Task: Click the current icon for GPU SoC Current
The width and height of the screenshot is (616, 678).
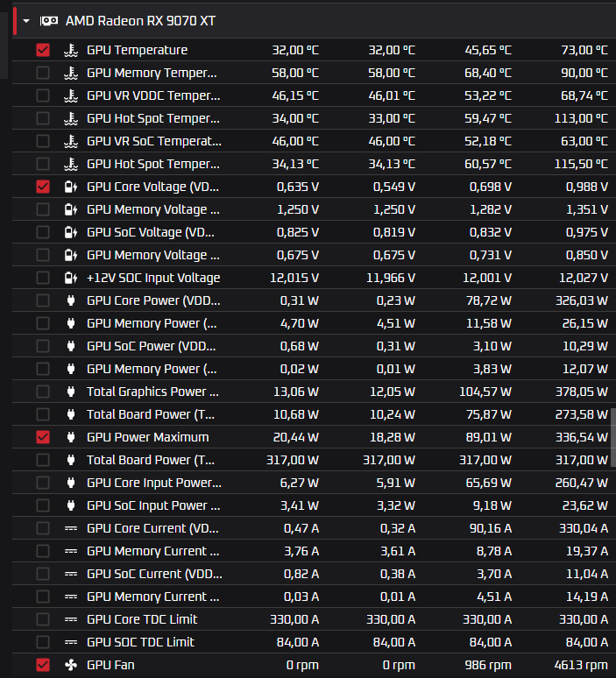Action: pyautogui.click(x=71, y=574)
